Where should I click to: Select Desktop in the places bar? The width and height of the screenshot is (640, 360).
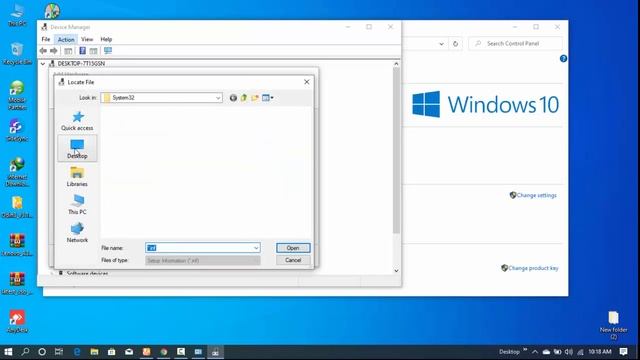coord(77,149)
